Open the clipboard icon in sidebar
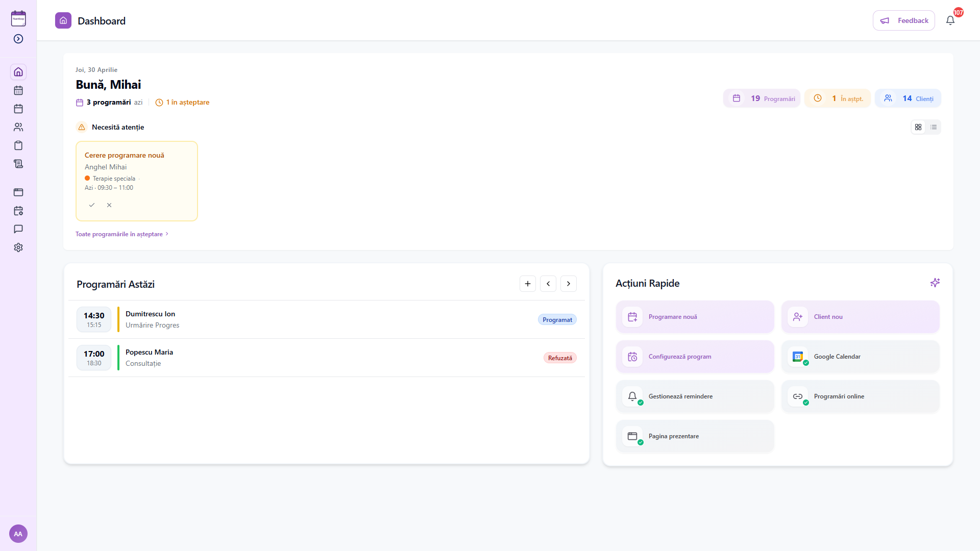The width and height of the screenshot is (980, 551). pyautogui.click(x=18, y=145)
